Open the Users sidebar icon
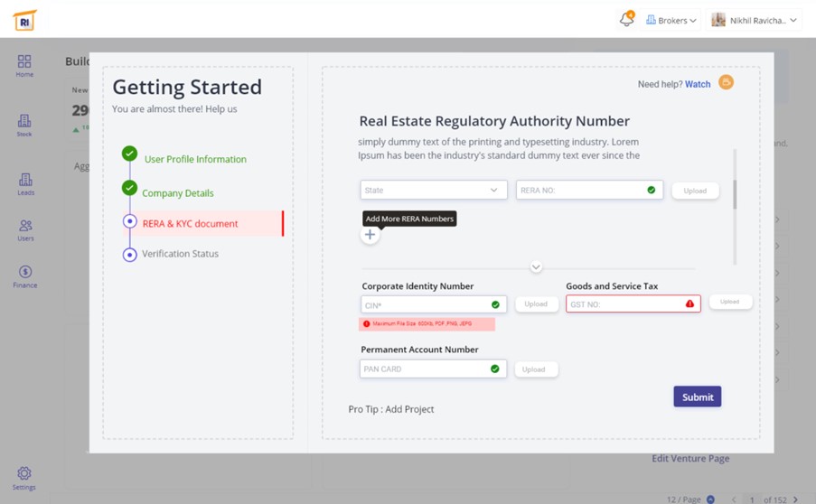Image resolution: width=816 pixels, height=504 pixels. pos(25,229)
